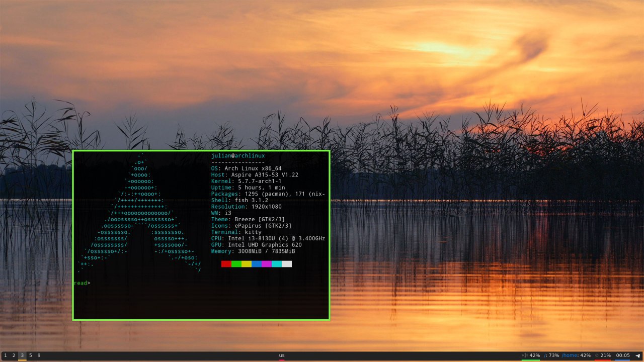Click the 'WM: i3' line
Viewport: 644px width, 362px height.
pyautogui.click(x=221, y=213)
